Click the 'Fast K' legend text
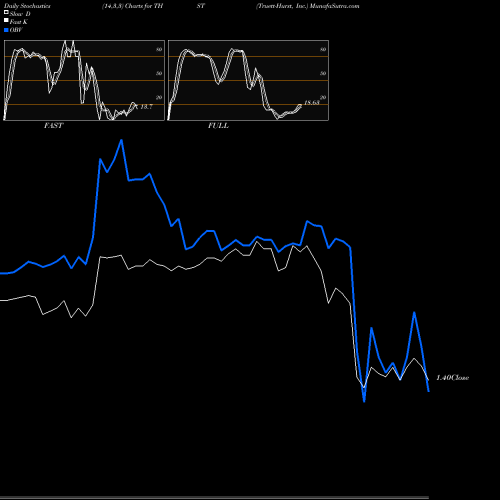 tap(19, 22)
